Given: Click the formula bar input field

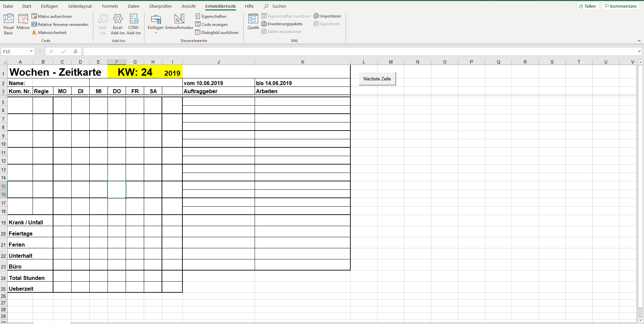Looking at the screenshot, I should click(359, 51).
